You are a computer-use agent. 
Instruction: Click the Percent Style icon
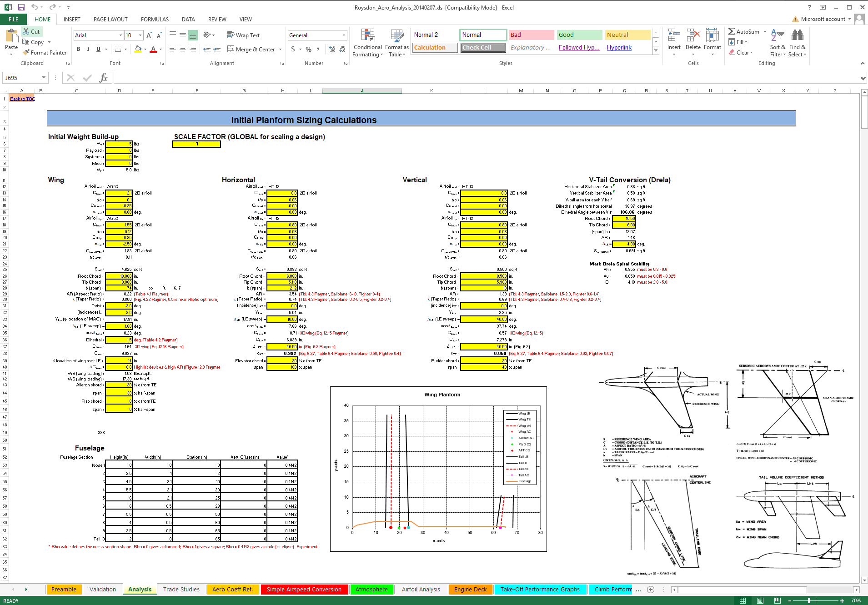pos(308,49)
